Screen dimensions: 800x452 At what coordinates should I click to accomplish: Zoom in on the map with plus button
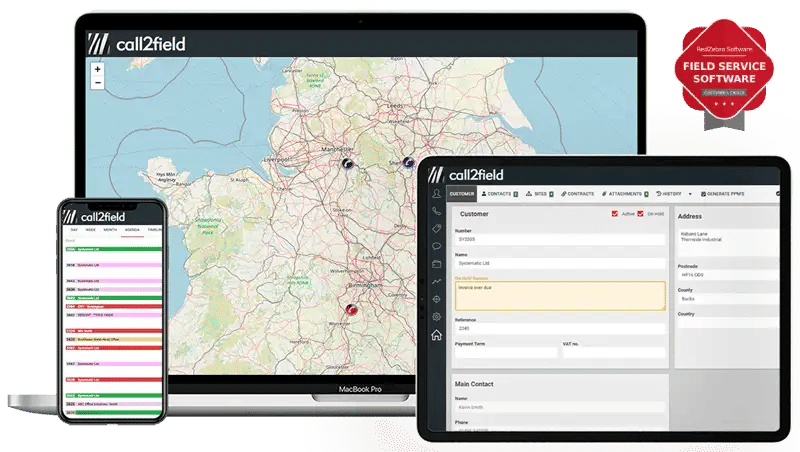[x=97, y=69]
